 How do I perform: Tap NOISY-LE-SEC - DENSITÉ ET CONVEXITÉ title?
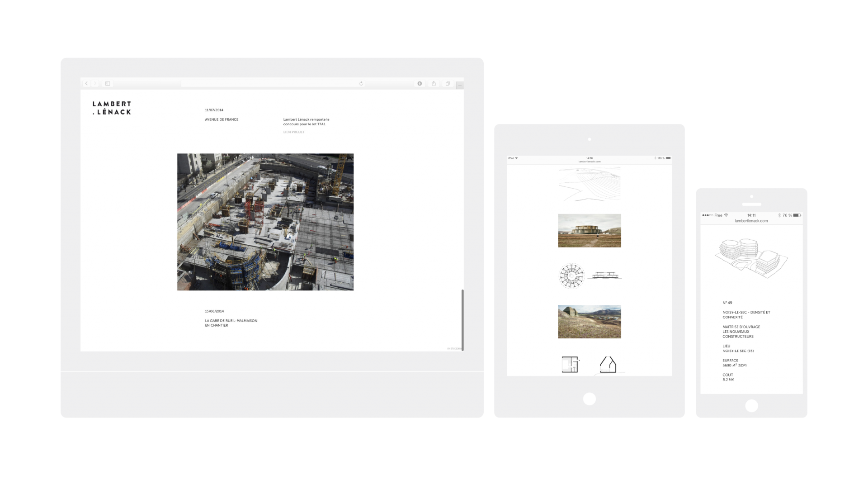tap(746, 314)
